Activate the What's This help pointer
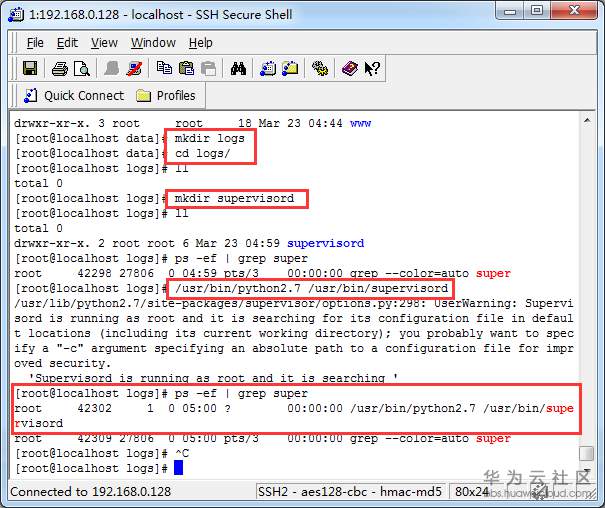 tap(372, 69)
